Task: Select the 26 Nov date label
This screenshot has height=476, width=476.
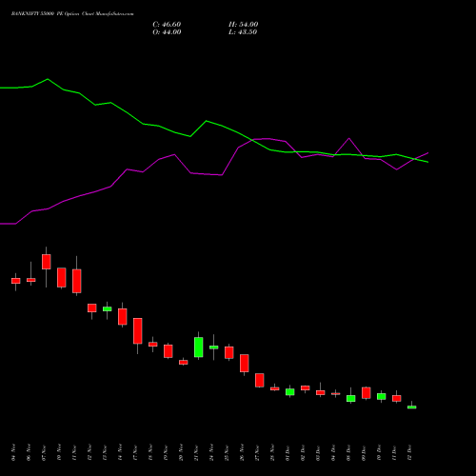Action: [242, 452]
